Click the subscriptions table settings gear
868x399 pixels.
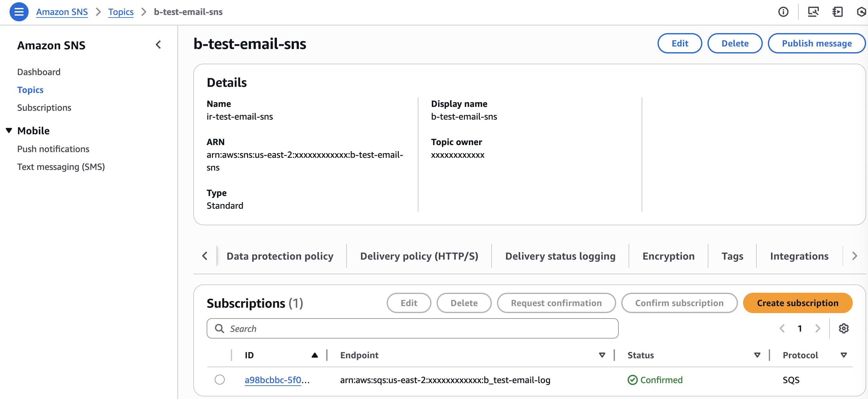[x=844, y=328]
